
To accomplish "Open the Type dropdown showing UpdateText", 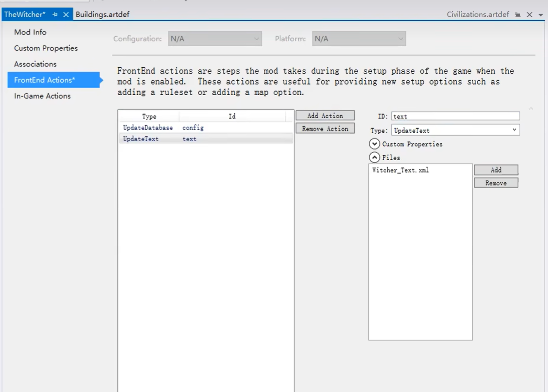I will pos(455,131).
